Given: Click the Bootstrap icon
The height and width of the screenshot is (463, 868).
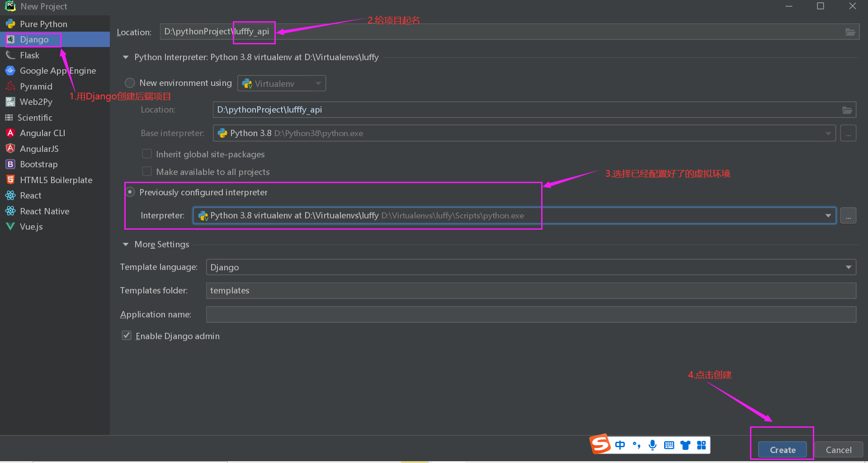Looking at the screenshot, I should tap(10, 164).
